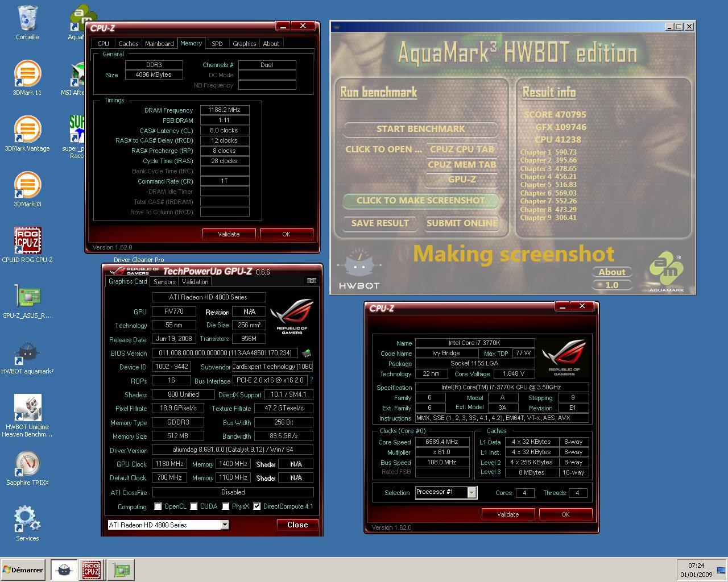
Task: Click the GPU-Z Close button
Action: point(297,525)
